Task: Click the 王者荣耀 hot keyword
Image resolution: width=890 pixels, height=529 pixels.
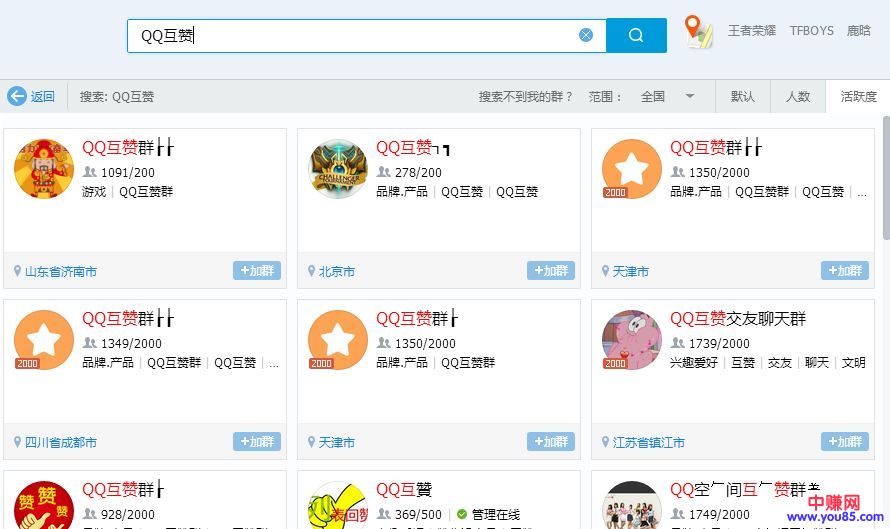Action: click(x=752, y=31)
